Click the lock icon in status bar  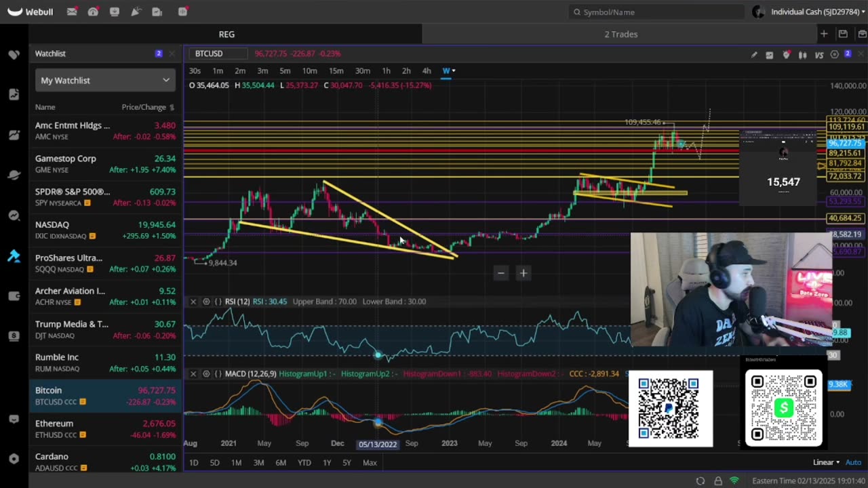point(718,481)
